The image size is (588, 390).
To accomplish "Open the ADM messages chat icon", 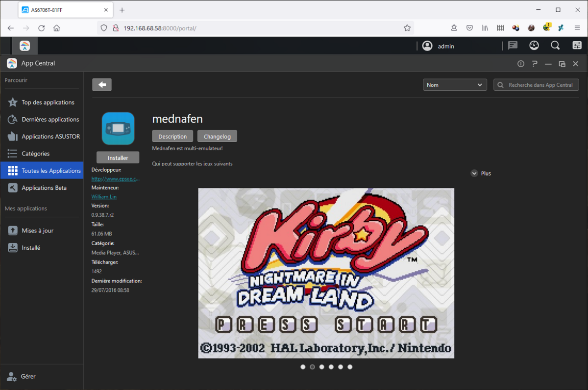I will tap(513, 46).
